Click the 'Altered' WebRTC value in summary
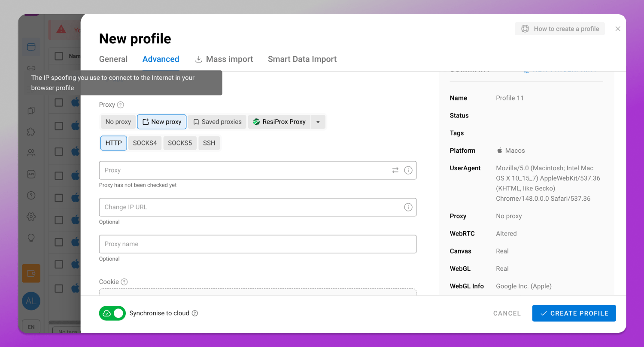 pyautogui.click(x=506, y=234)
